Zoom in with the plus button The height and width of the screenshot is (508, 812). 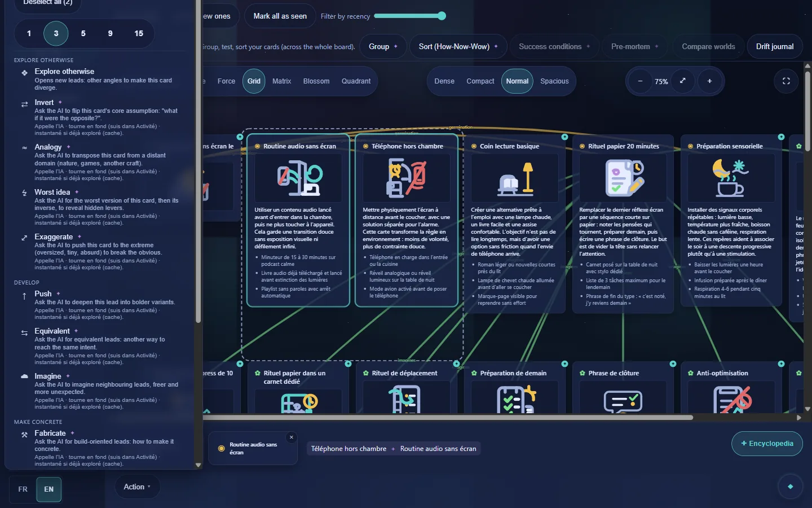coord(709,81)
